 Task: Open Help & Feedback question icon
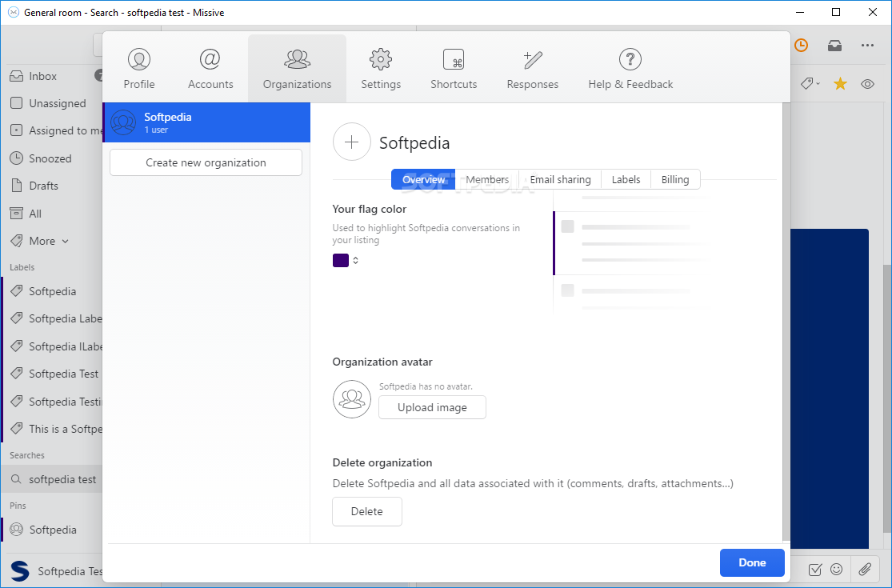(630, 59)
